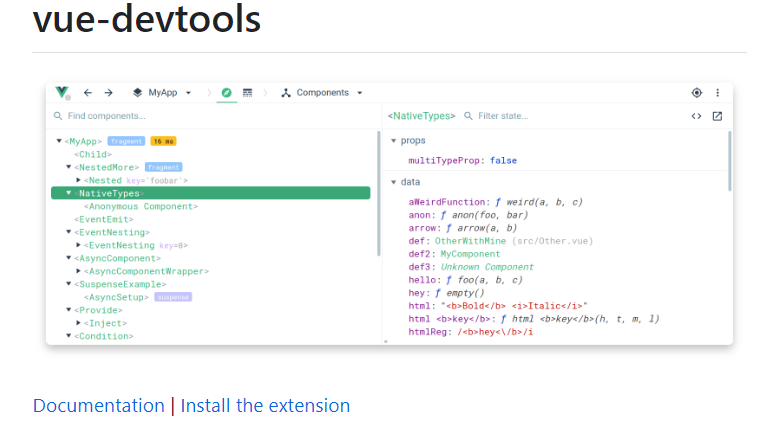Switch to the timeline grid tab

pos(247,93)
